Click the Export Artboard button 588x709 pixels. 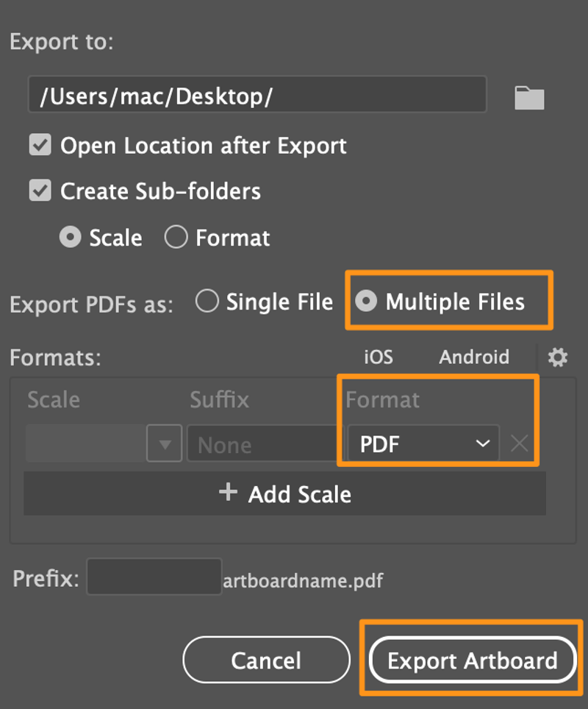click(x=471, y=660)
